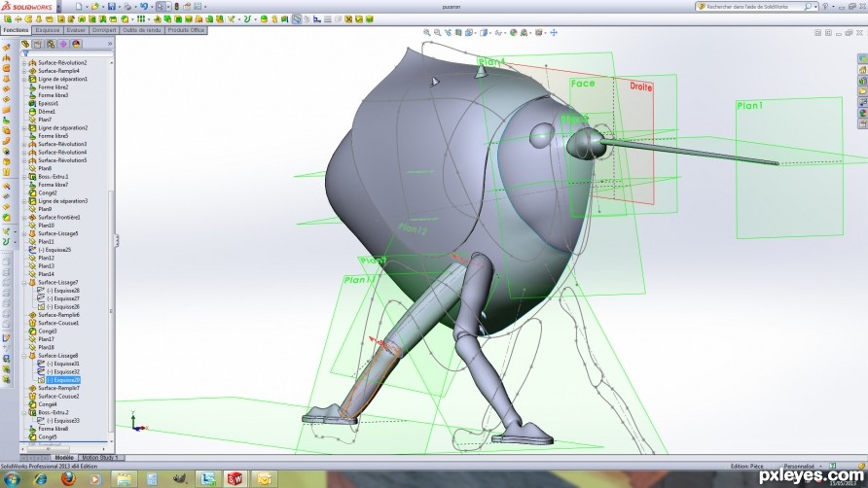Open a file with the Open icon
Screen dimensions: 868x488
(95, 7)
